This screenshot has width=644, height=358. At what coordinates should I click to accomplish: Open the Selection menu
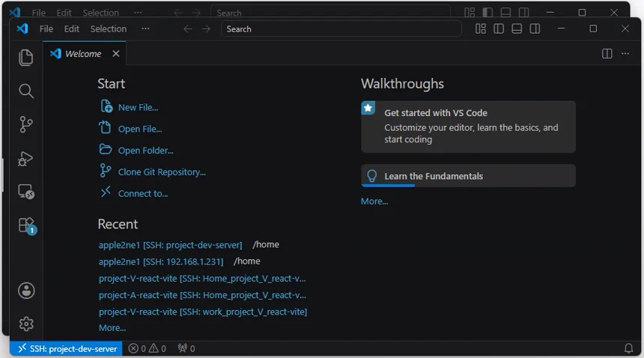(109, 28)
